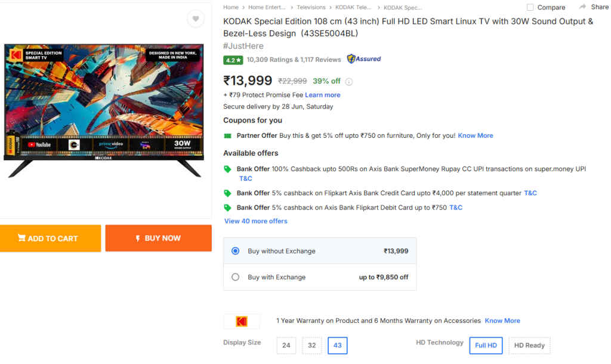611x364 pixels.
Task: Click the Partner Offer icon
Action: (x=227, y=135)
